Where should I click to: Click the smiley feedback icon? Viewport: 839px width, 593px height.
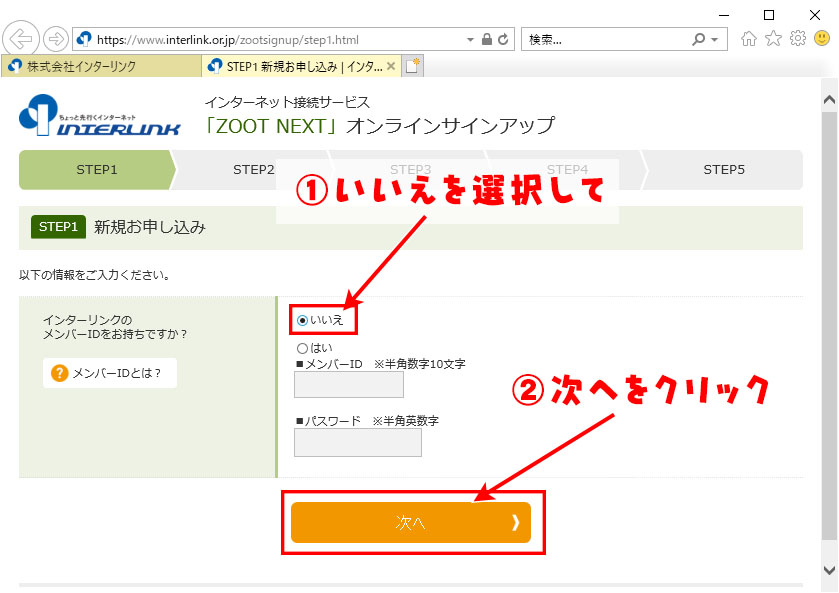point(822,39)
